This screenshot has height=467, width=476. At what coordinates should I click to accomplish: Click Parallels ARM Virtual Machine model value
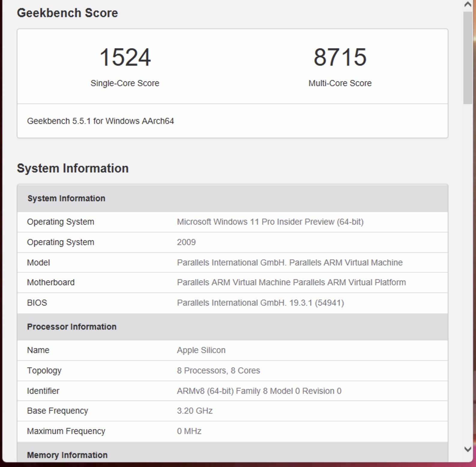point(290,262)
